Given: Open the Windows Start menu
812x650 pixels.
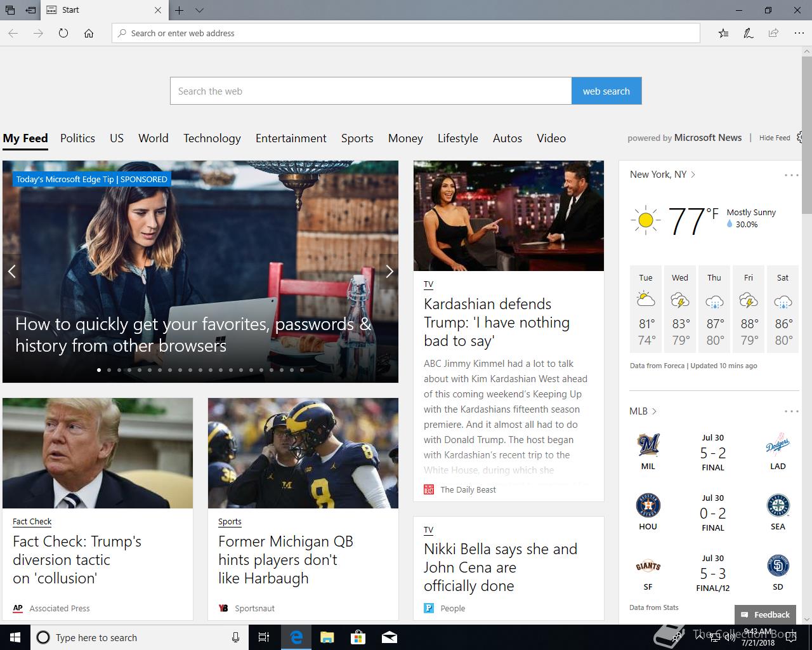Looking at the screenshot, I should point(15,637).
